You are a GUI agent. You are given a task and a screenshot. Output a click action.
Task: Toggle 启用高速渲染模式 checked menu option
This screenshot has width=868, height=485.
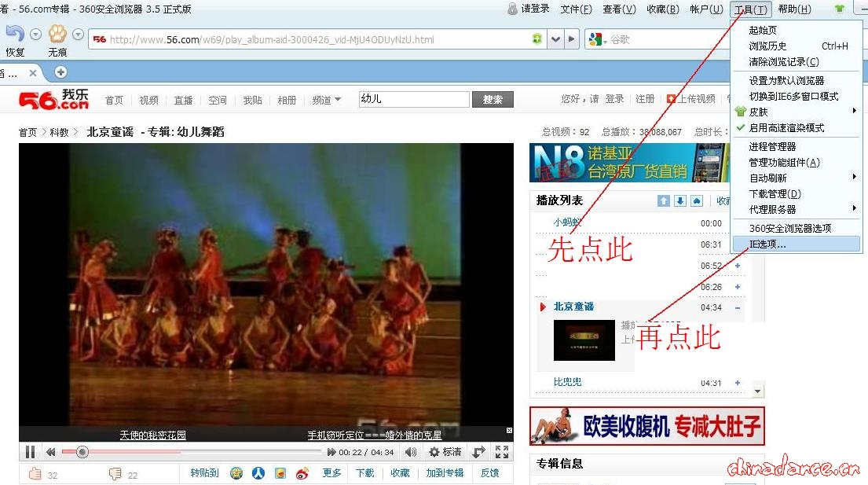tap(786, 127)
